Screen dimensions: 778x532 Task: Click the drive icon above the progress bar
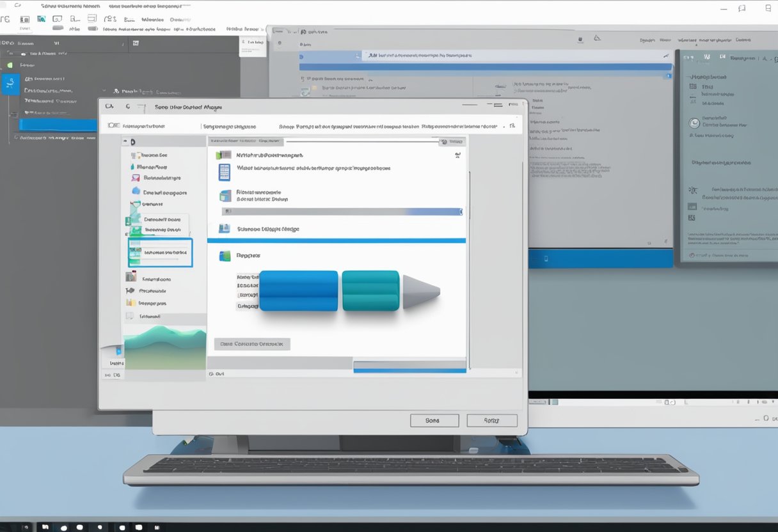tap(226, 197)
